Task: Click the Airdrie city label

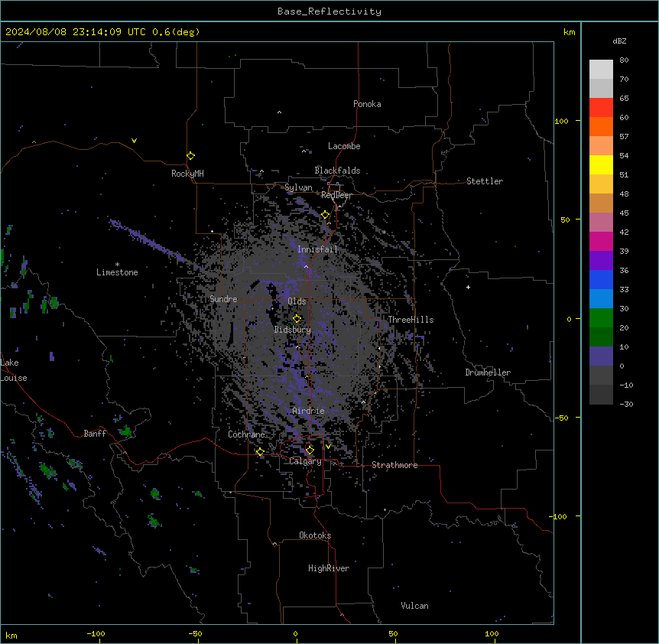Action: 308,411
